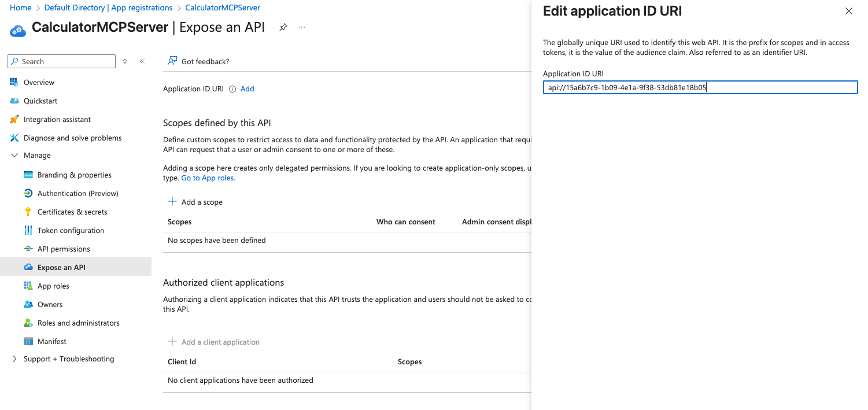The width and height of the screenshot is (868, 410).
Task: Click Add a scope button
Action: pos(195,202)
